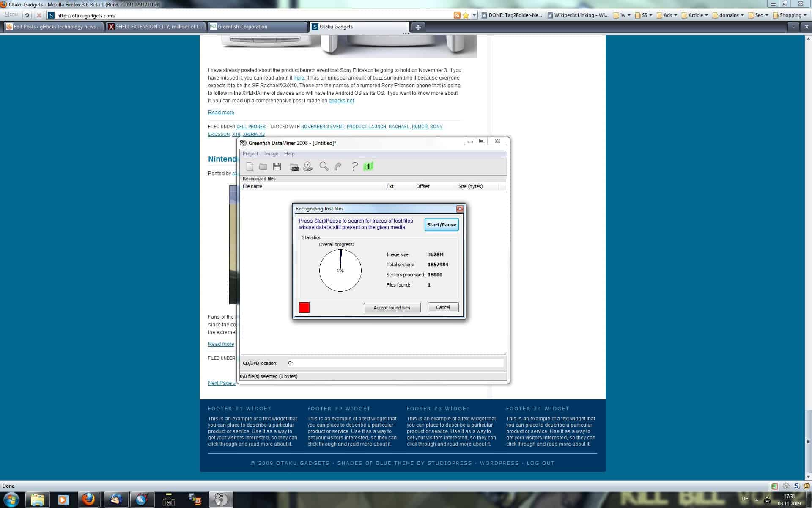Click the Next Page link
The image size is (812, 508).
(222, 383)
